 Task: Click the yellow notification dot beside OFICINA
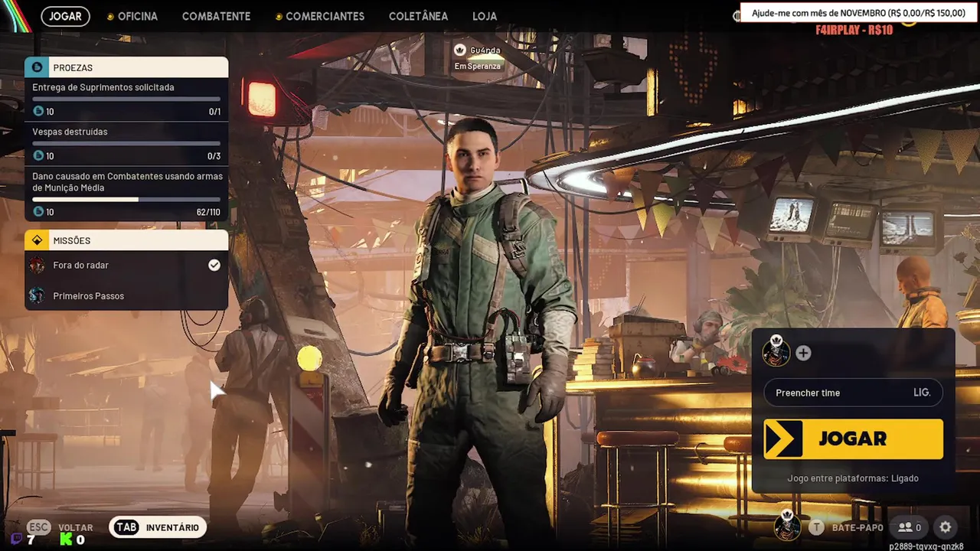click(110, 17)
